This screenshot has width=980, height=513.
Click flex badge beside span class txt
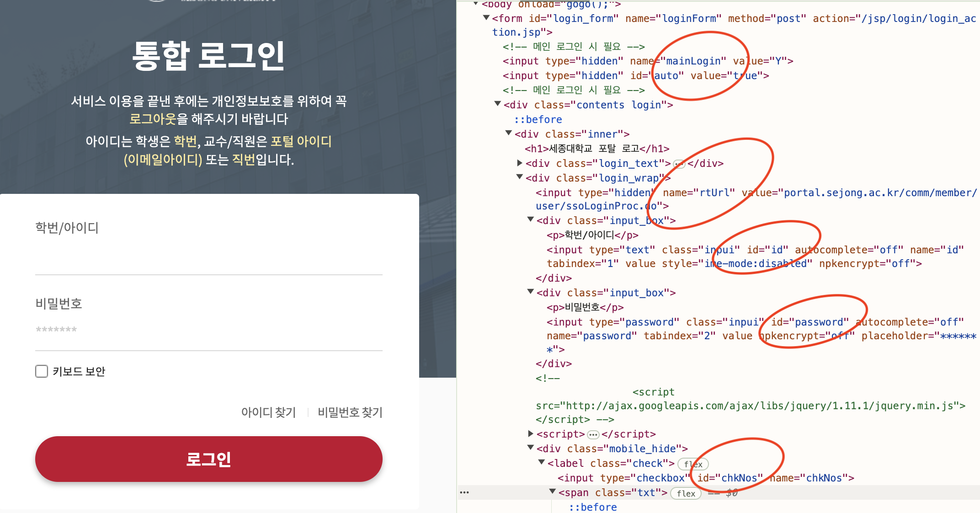686,493
